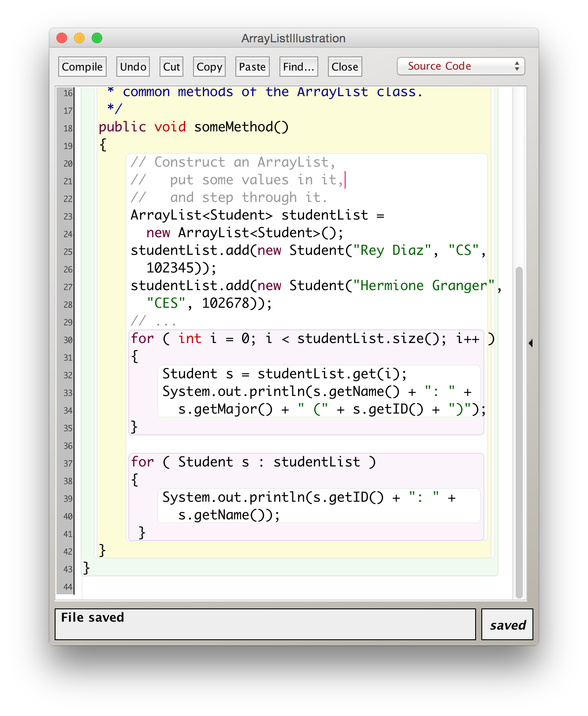Click the green zoom window button
588x716 pixels.
97,38
